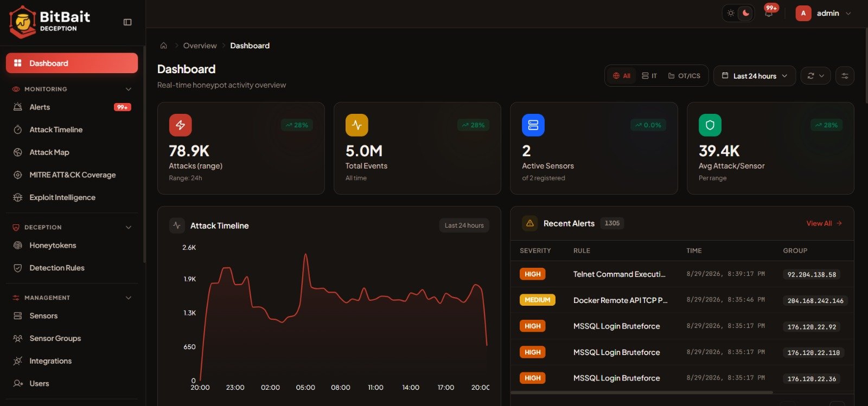
Task: Select the All sensors filter
Action: click(x=622, y=76)
